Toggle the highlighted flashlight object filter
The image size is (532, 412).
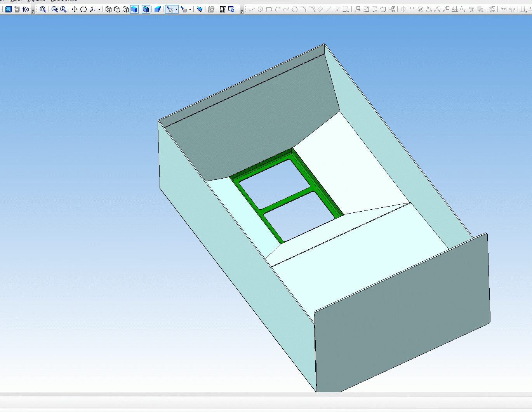[x=170, y=9]
